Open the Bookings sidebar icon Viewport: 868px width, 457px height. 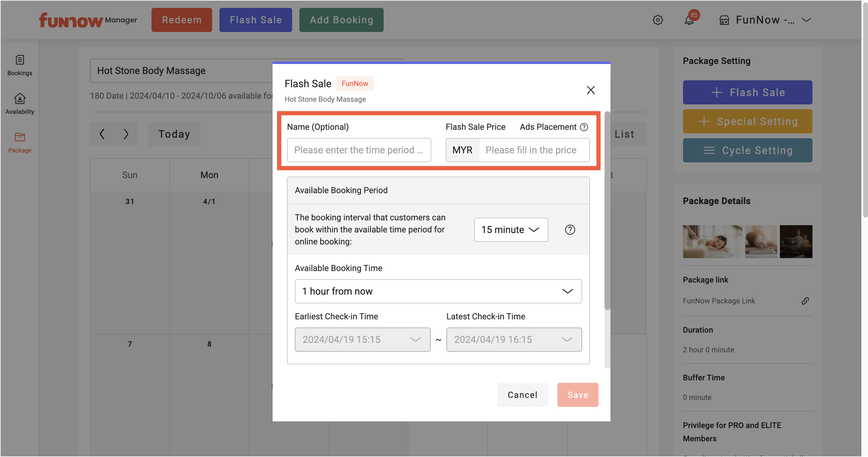20,65
